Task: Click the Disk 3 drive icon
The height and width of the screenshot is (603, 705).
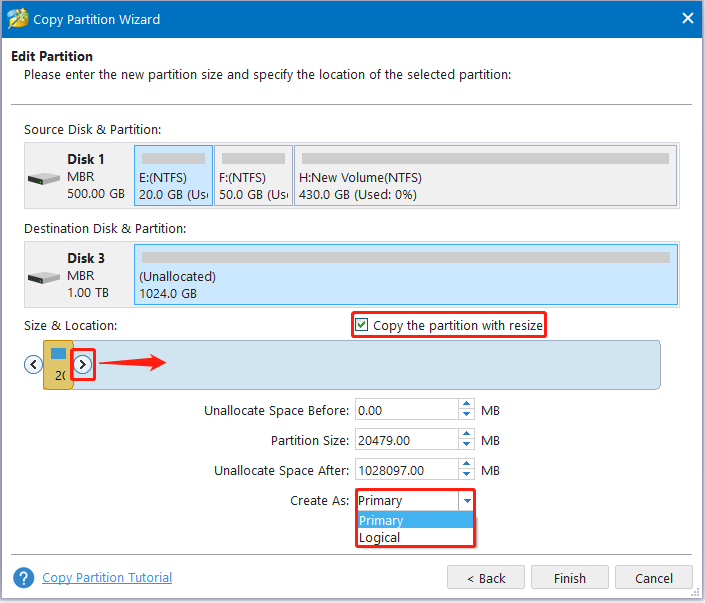Action: (x=44, y=277)
